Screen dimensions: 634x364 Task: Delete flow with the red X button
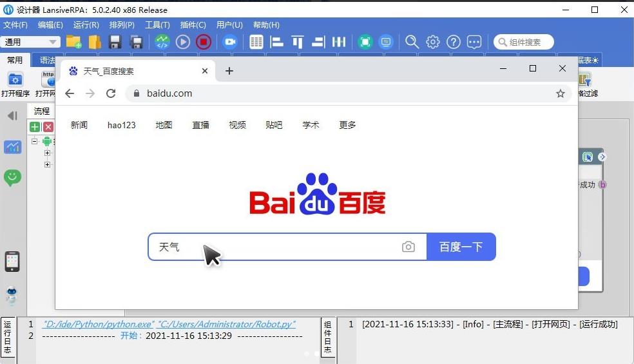click(x=48, y=127)
